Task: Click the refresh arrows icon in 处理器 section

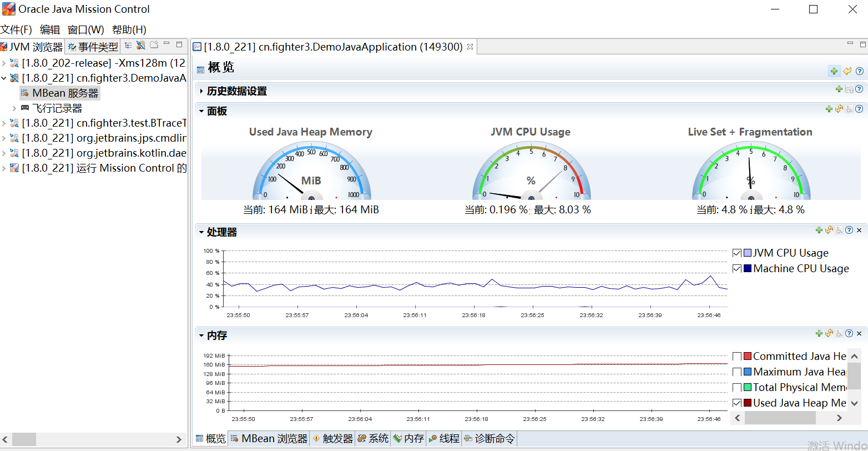Action: coord(829,230)
